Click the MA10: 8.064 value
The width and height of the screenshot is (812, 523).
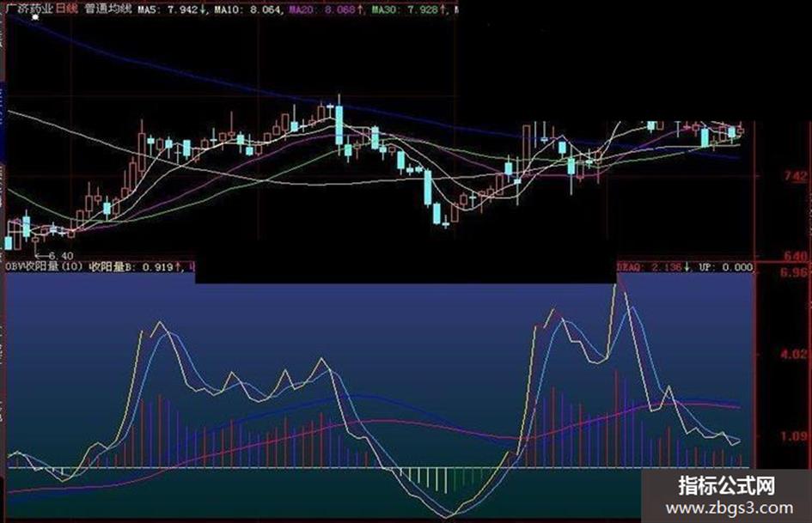click(248, 9)
